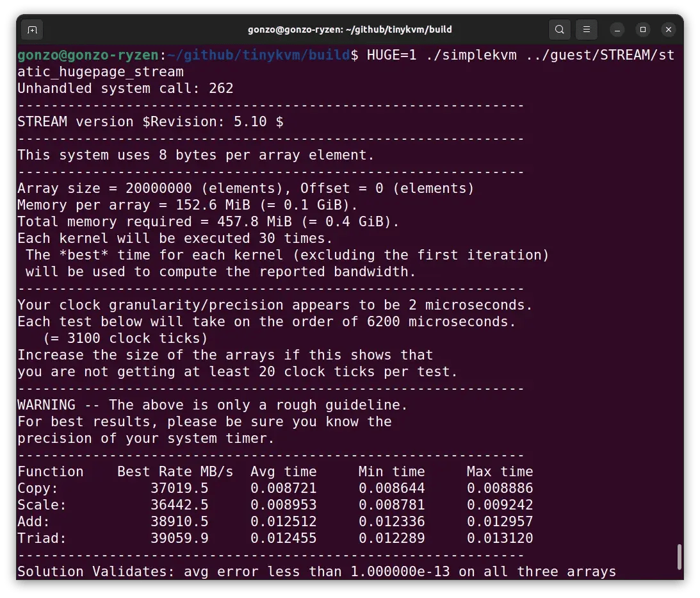Click the three-line menu icon

coord(586,29)
